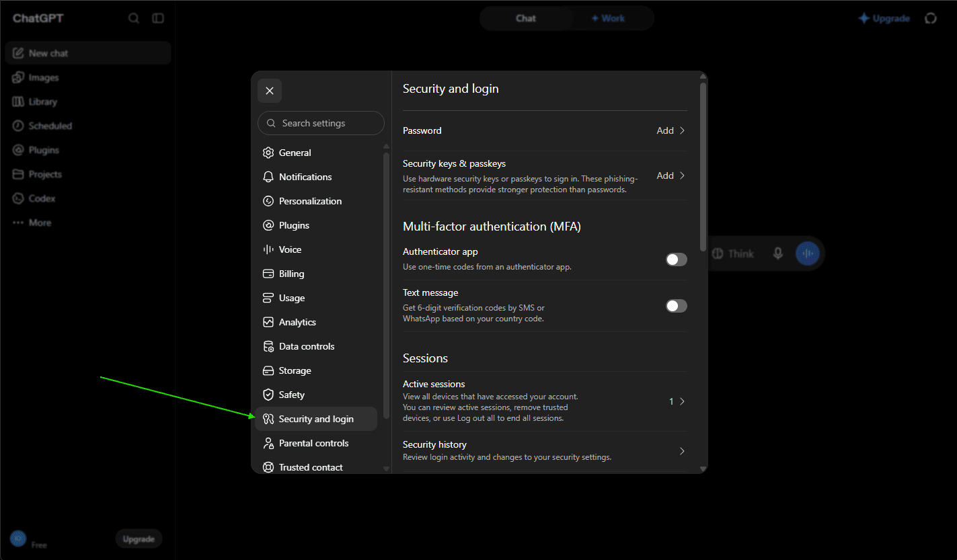Click the settings content vertical scrollbar
This screenshot has height=560, width=957.
703,167
